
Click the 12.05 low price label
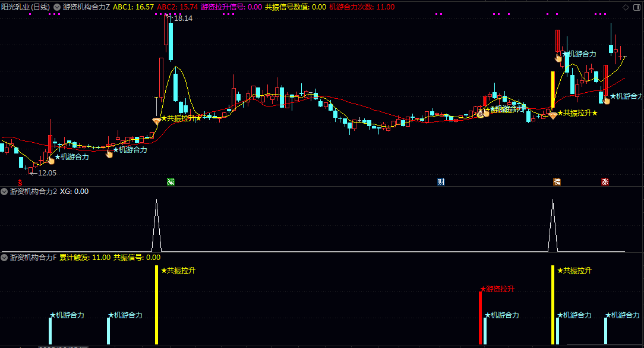pos(48,173)
